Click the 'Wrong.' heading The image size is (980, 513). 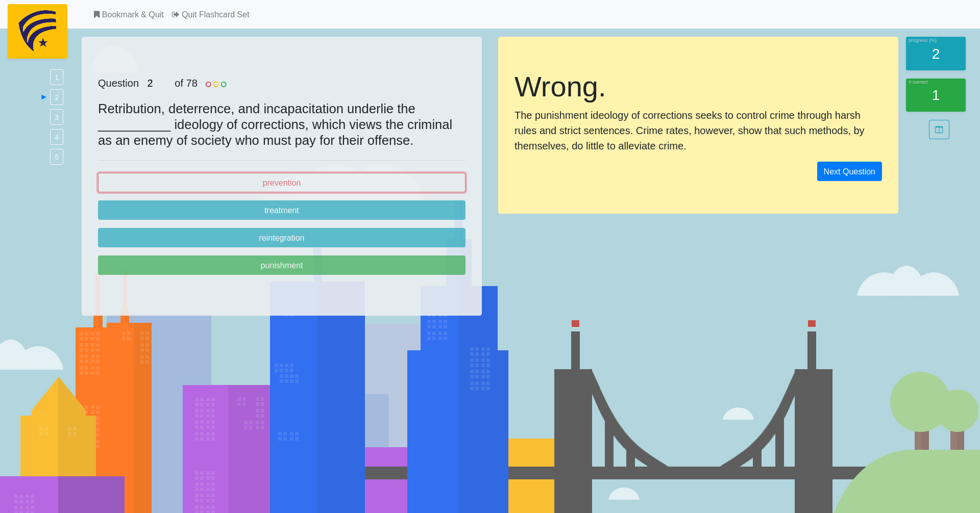(560, 87)
